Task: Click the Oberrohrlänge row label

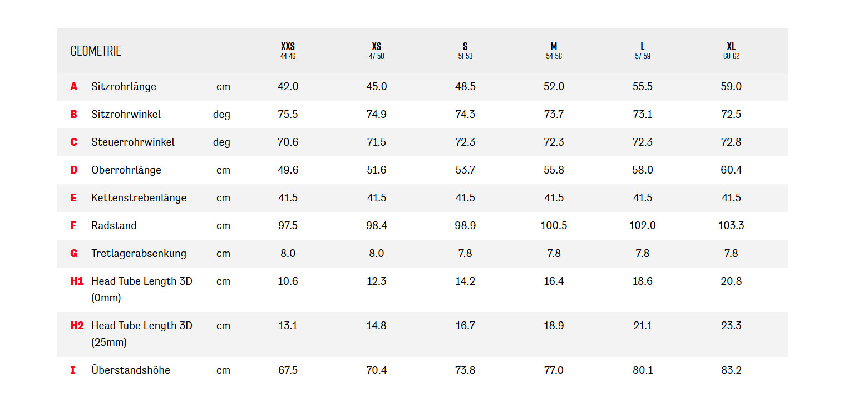Action: 126,170
